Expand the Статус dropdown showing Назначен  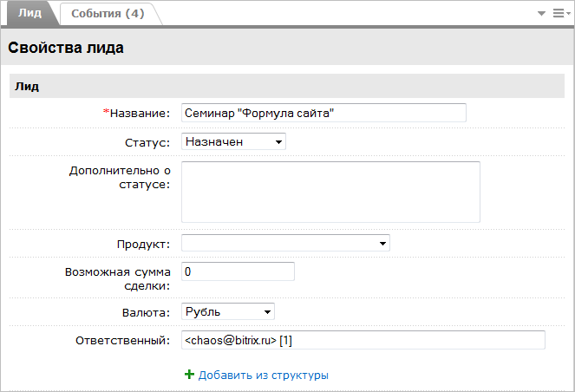233,141
